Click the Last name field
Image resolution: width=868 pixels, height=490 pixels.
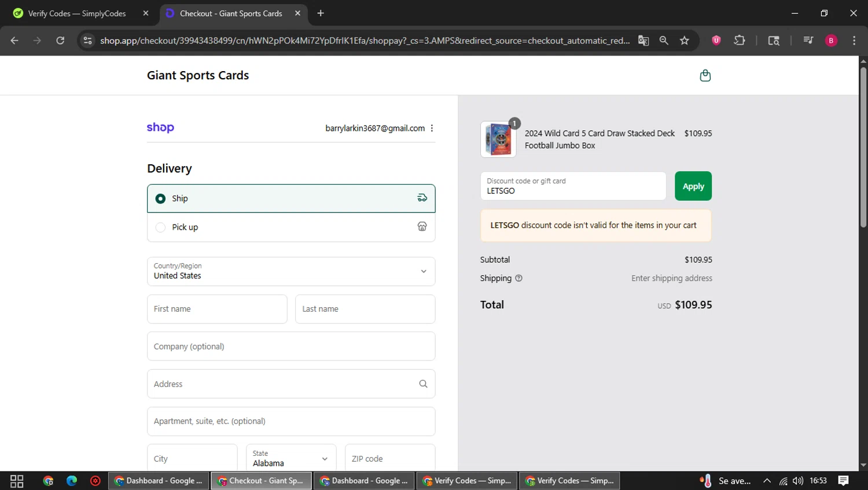click(x=365, y=309)
